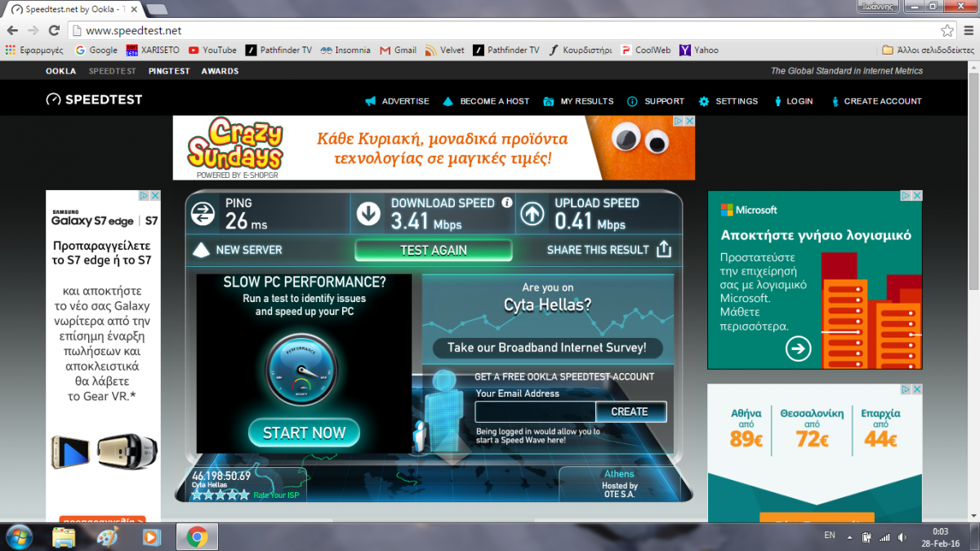The width and height of the screenshot is (980, 551).
Task: Open the XARISETO bookmark
Action: point(153,50)
